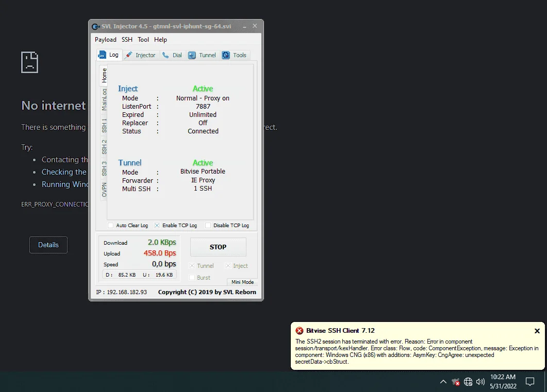Switch to the Dial tab
The height and width of the screenshot is (392, 547).
172,55
